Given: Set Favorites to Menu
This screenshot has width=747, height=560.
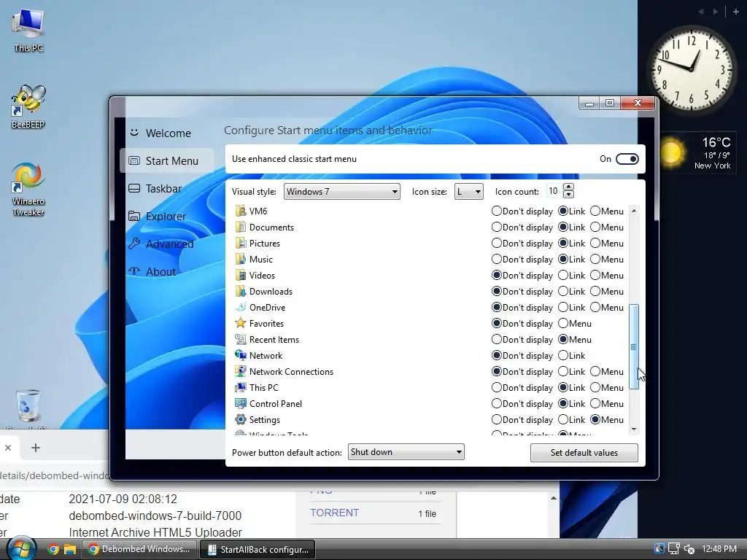Looking at the screenshot, I should (563, 323).
